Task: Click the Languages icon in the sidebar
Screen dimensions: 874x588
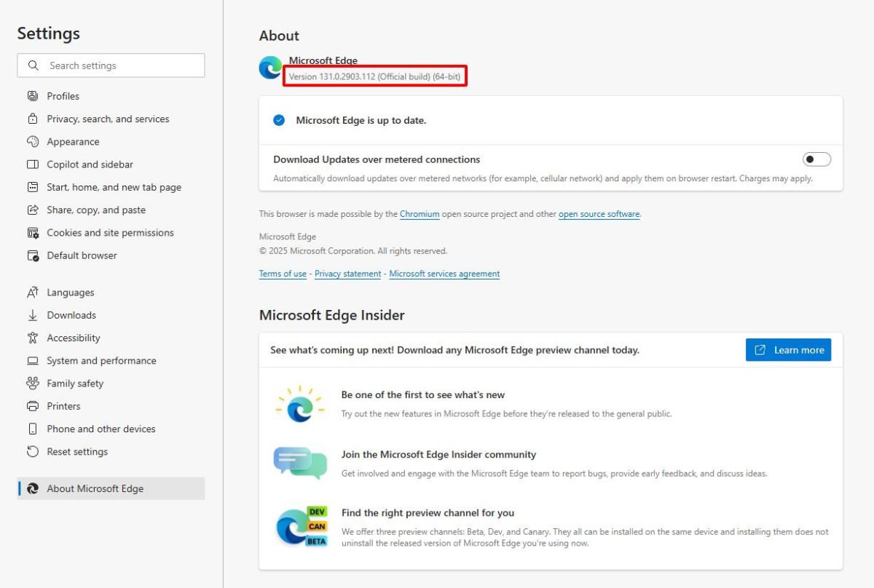Action: click(x=32, y=293)
